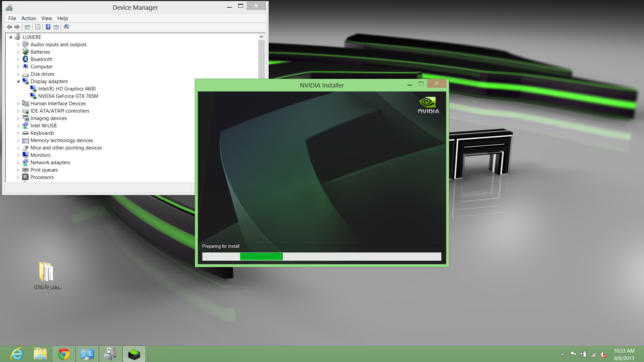The image size is (644, 362).
Task: Click Scan for hardware changes toolbar icon
Action: (x=66, y=27)
